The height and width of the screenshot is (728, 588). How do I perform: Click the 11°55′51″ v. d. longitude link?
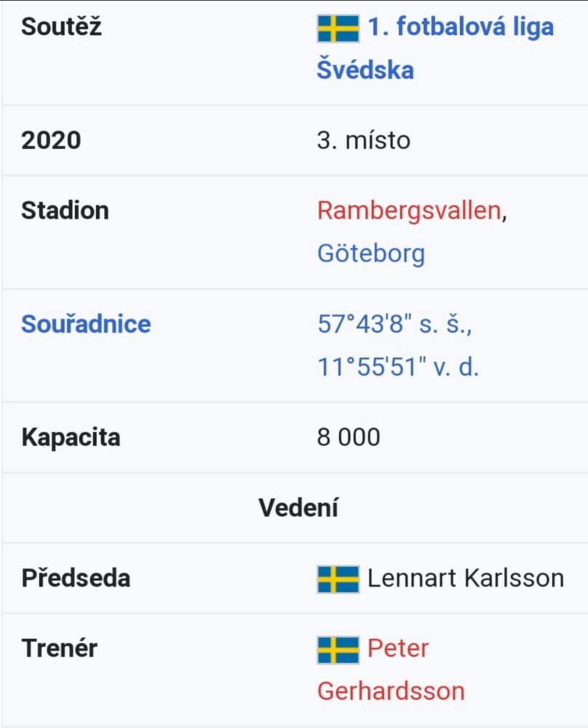(x=398, y=367)
